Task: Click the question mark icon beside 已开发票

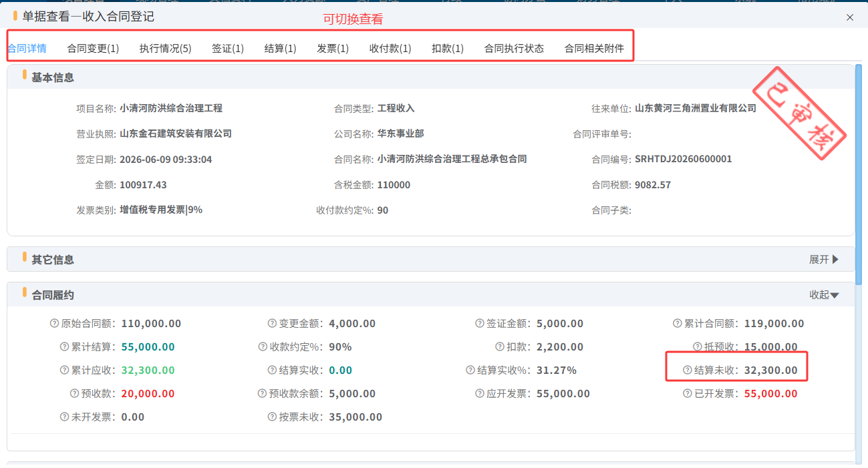Action: pos(688,393)
